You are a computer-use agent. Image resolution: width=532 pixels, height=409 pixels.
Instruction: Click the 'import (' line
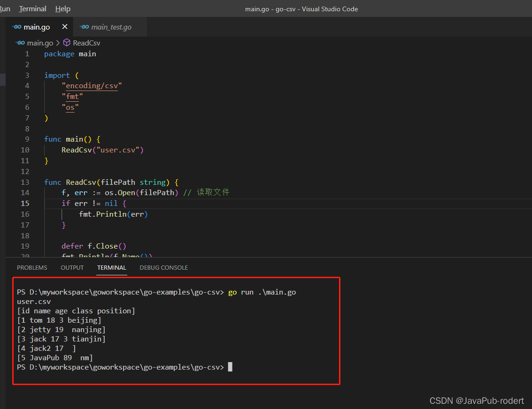tap(62, 75)
